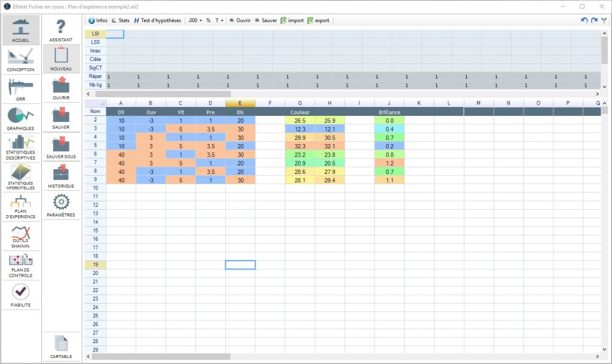Screen dimensions: 612x364
Task: Click the redo arrow icon
Action: tap(594, 20)
